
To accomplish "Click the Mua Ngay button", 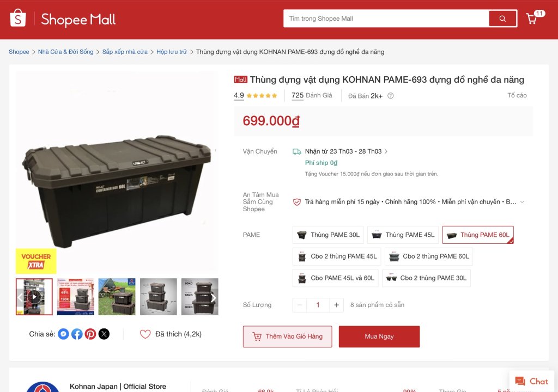I will pos(379,336).
